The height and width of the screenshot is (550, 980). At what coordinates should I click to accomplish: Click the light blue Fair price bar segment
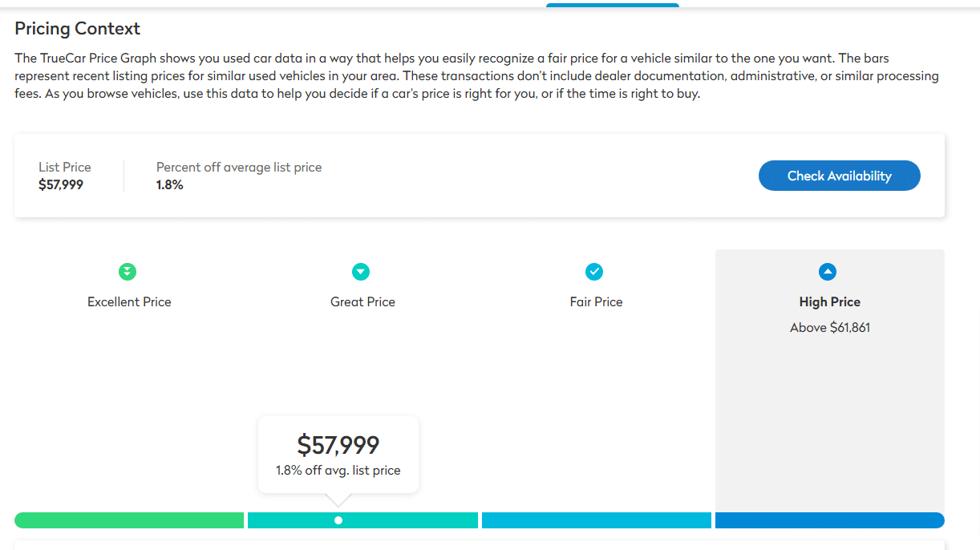[596, 520]
